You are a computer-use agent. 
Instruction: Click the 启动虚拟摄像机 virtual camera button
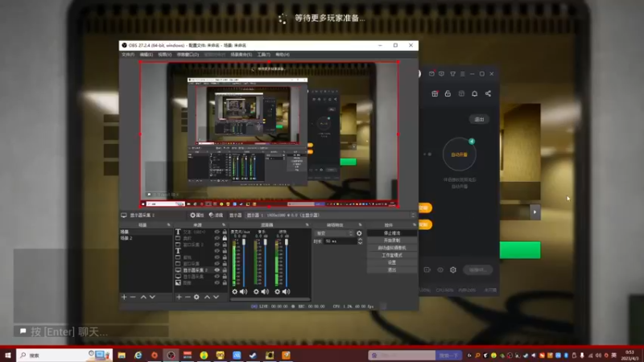tap(392, 248)
